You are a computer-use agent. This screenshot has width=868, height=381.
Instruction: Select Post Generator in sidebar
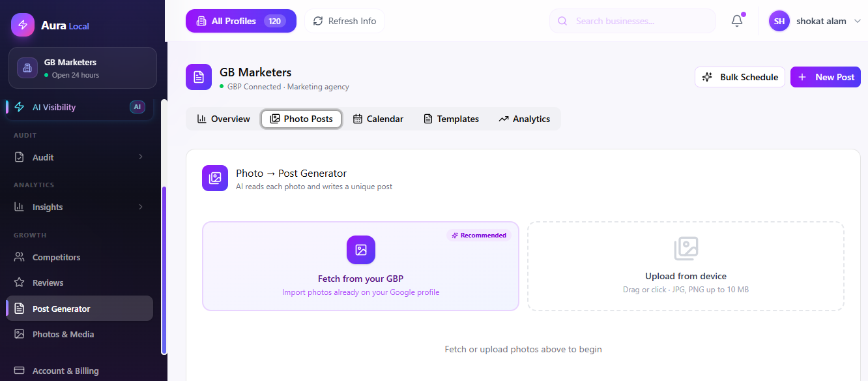(x=80, y=309)
